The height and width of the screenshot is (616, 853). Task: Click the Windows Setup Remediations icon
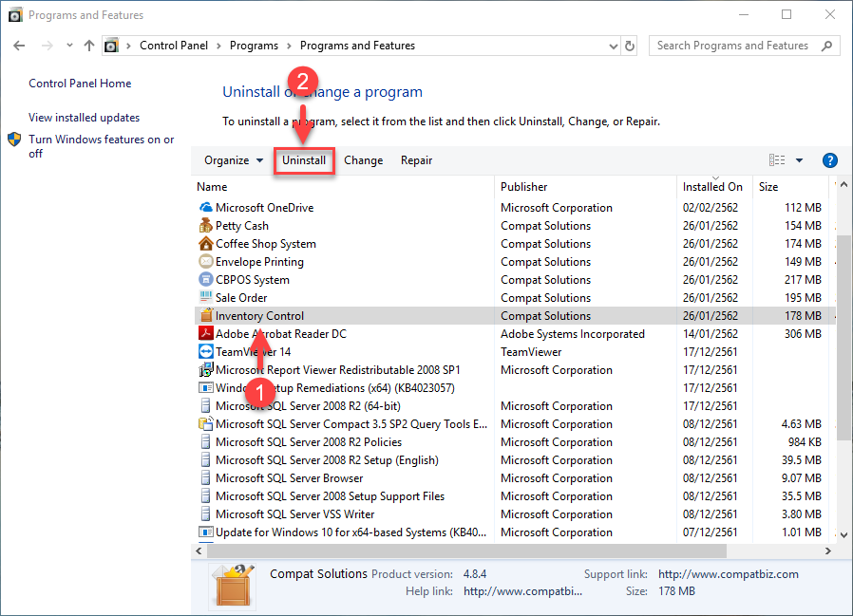pos(205,387)
